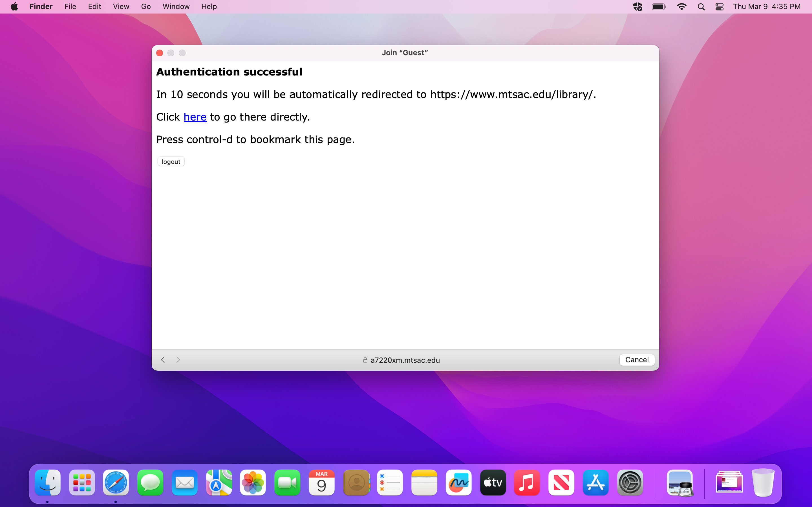Launch Freeform from the Dock

pos(458,483)
